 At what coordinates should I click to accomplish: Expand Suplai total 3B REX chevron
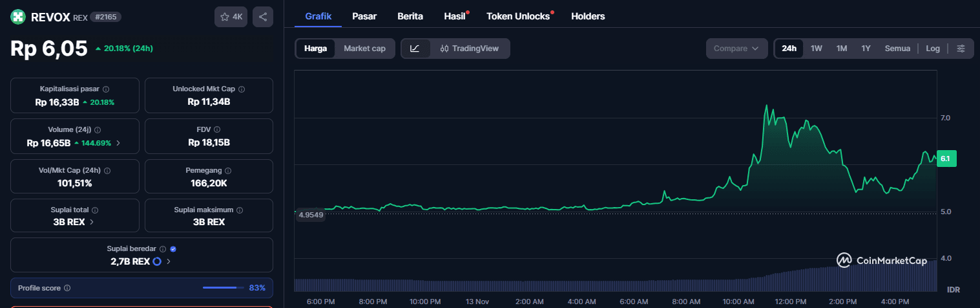[91, 222]
